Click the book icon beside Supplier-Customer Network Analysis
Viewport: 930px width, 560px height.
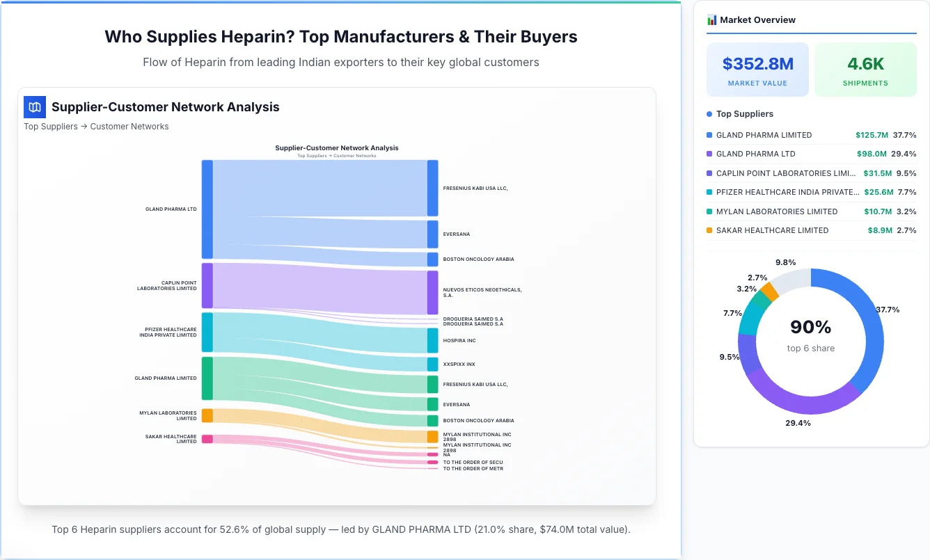point(34,106)
